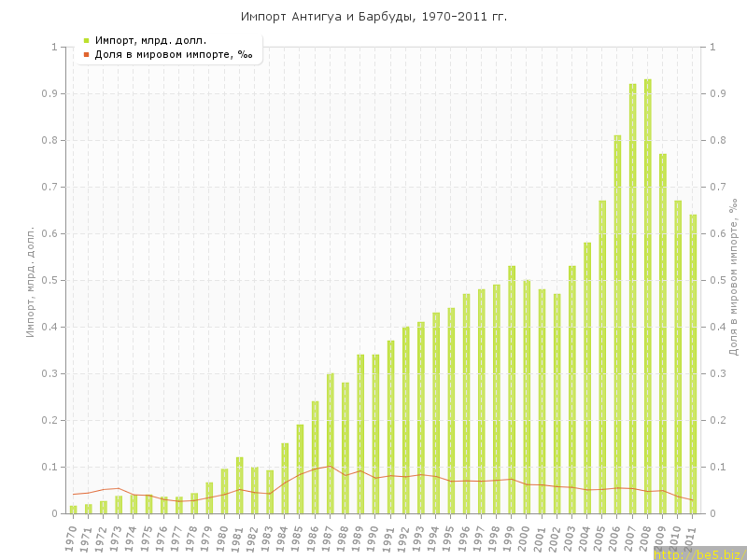Click the green Импорт legend color marker
This screenshot has height=560, width=747.
point(86,40)
